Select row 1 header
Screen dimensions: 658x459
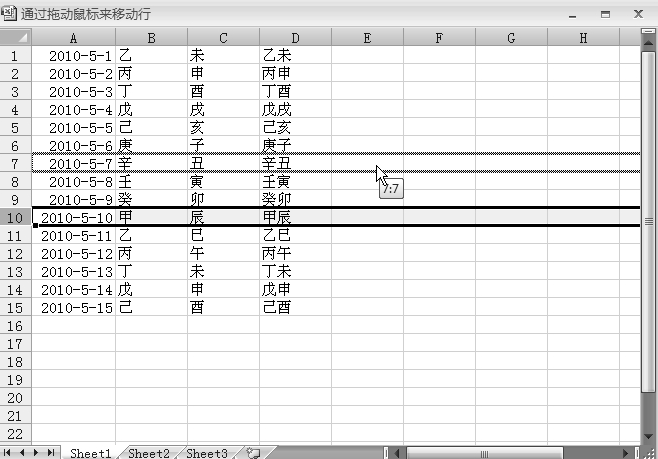point(16,55)
